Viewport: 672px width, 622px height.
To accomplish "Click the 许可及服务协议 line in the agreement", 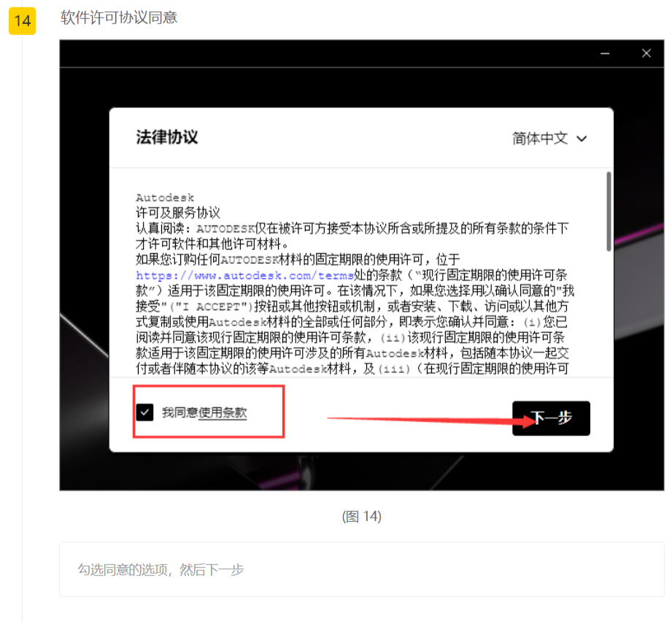I will [x=178, y=212].
